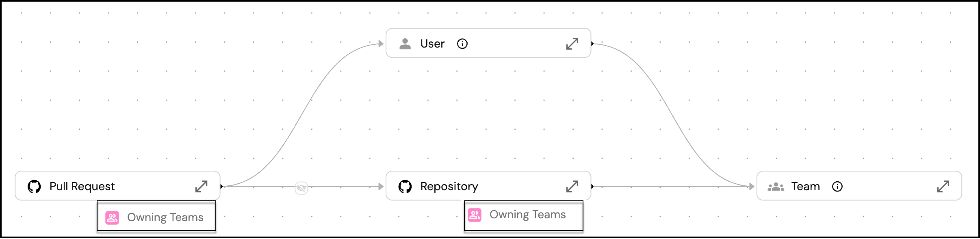Click the Team node title
Screen dimensions: 980x239
805,187
